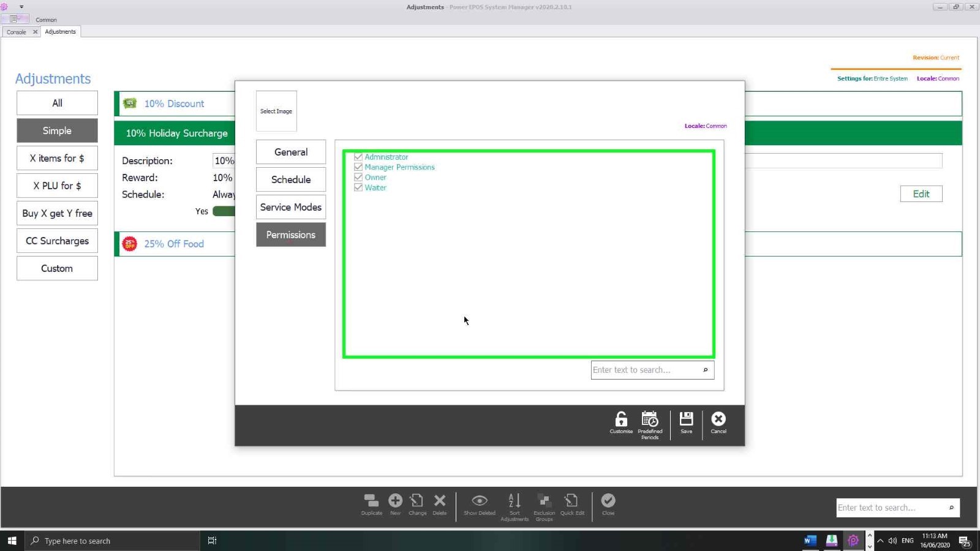Screen dimensions: 980x551
Task: Open Word from the Windows taskbar
Action: (810, 541)
